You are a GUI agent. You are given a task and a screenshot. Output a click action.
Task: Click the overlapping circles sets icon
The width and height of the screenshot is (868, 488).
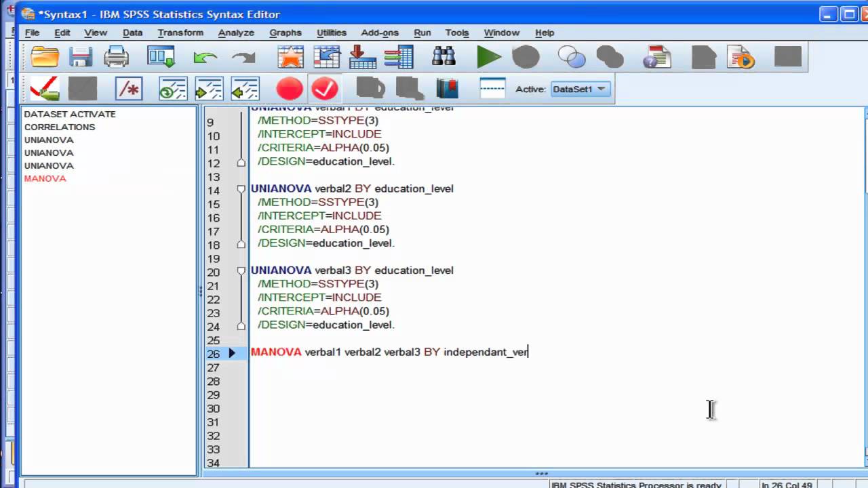pyautogui.click(x=572, y=58)
